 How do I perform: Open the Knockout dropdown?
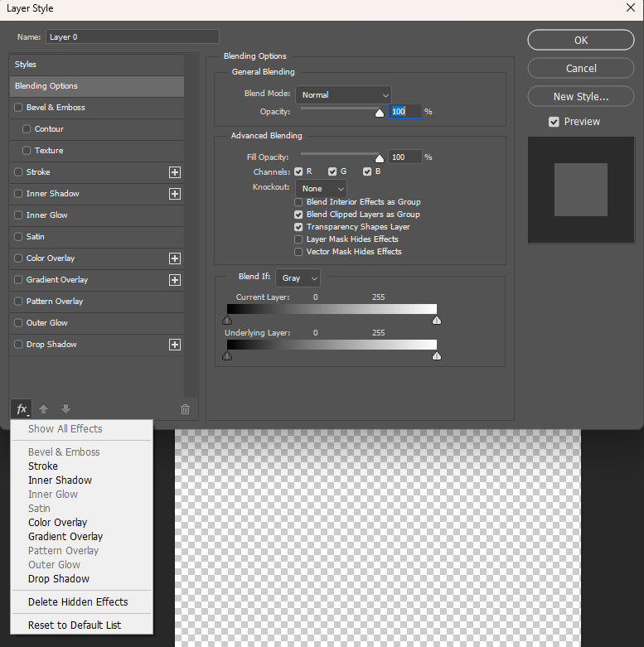322,189
